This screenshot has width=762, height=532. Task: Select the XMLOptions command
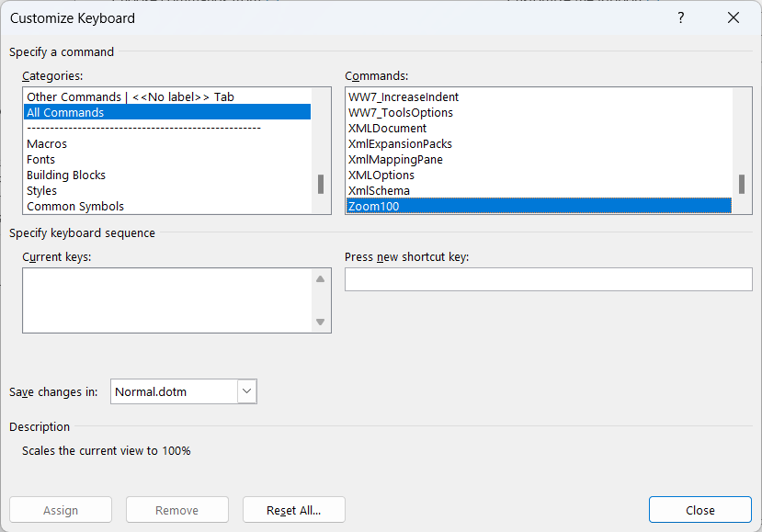coord(382,175)
